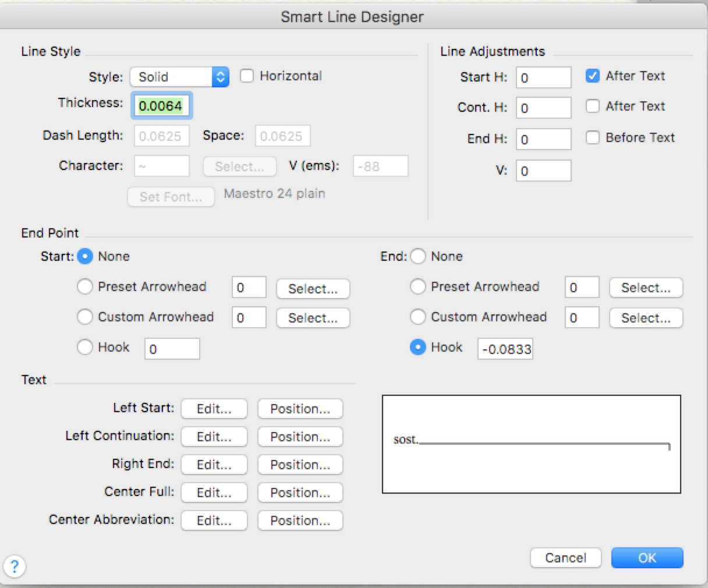
Task: Click Select next to End Preset Arrowhead
Action: [646, 288]
